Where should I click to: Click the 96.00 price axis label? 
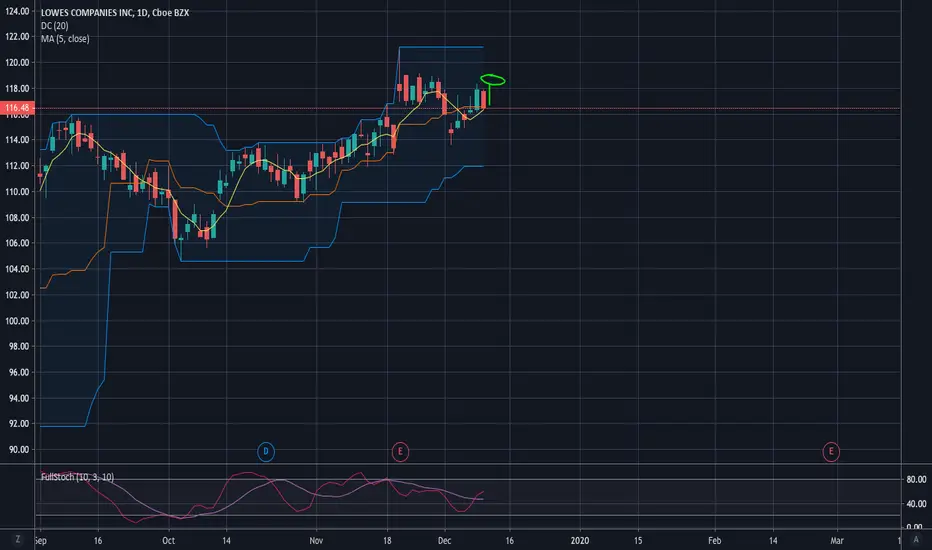pos(18,372)
